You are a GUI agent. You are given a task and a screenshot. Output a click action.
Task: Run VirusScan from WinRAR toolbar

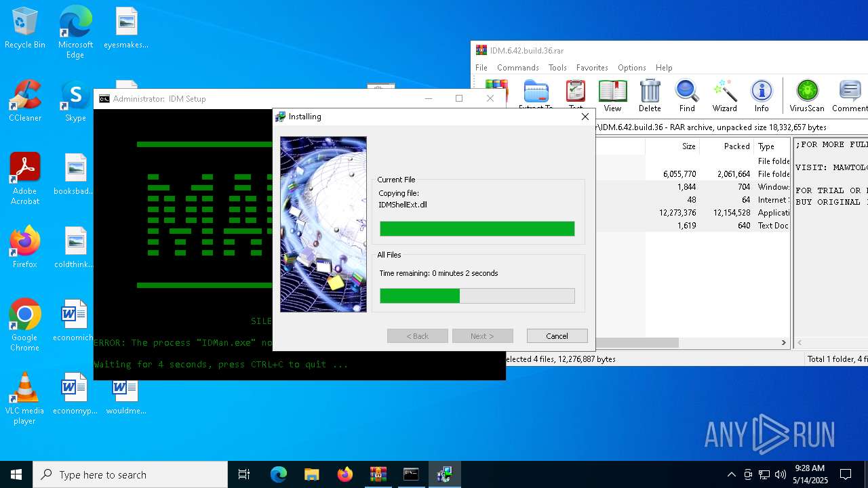tap(807, 96)
